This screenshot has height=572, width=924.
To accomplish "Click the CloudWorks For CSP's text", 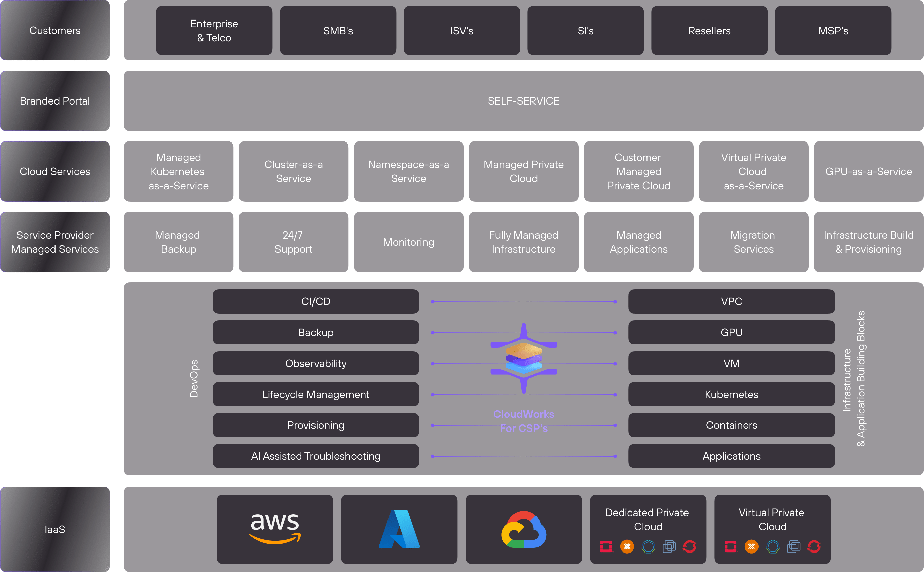I will click(x=523, y=421).
